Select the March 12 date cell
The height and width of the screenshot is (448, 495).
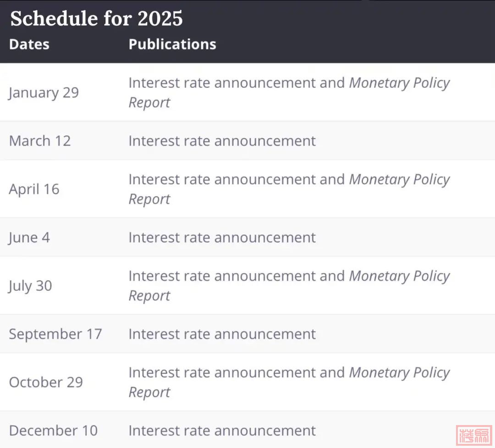point(40,141)
